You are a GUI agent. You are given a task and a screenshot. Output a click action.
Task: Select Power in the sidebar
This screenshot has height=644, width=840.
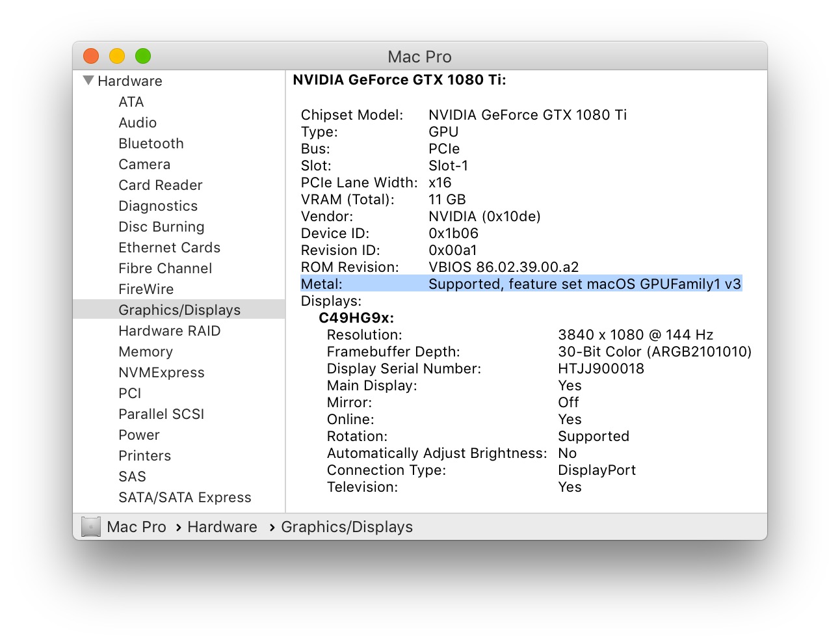tap(138, 435)
